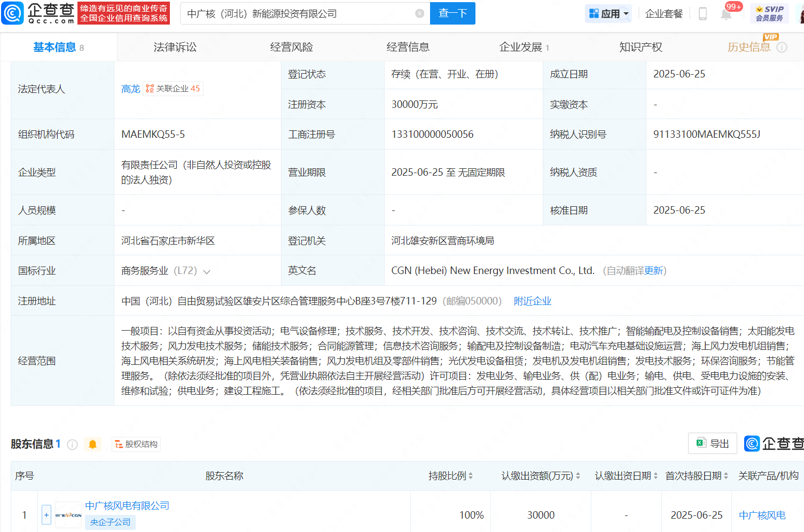This screenshot has height=532, width=804.
Task: Open the mobile phone app icon
Action: [702, 13]
